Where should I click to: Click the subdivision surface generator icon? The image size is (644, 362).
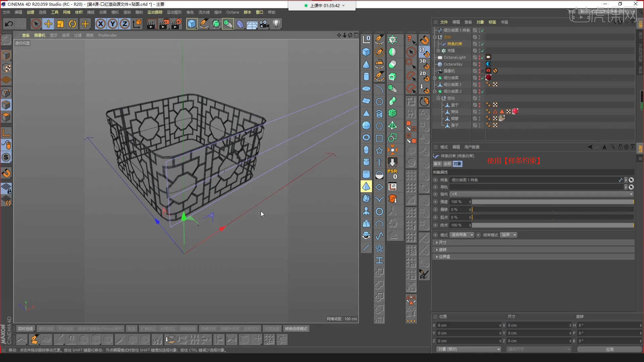tap(216, 24)
